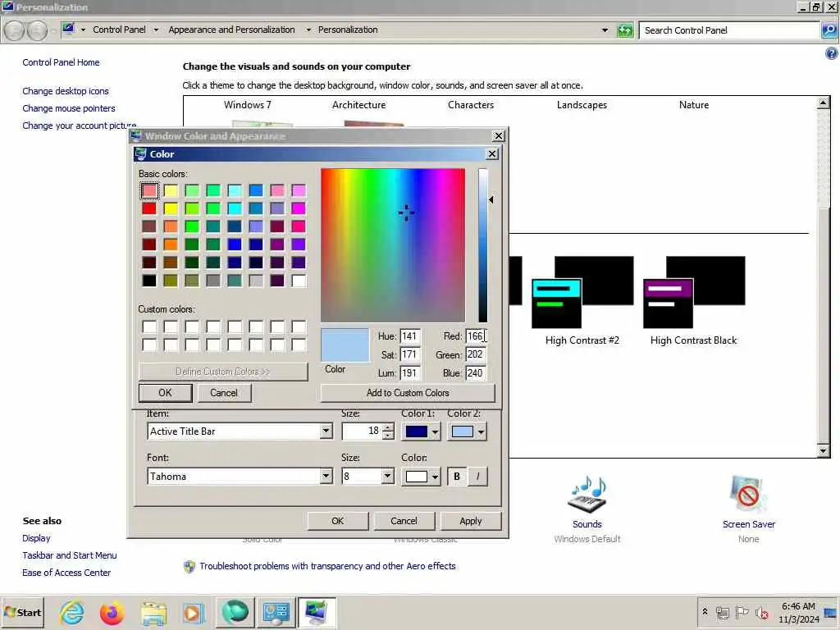Click the Action Center flag tray icon
The height and width of the screenshot is (630, 840).
(x=742, y=612)
